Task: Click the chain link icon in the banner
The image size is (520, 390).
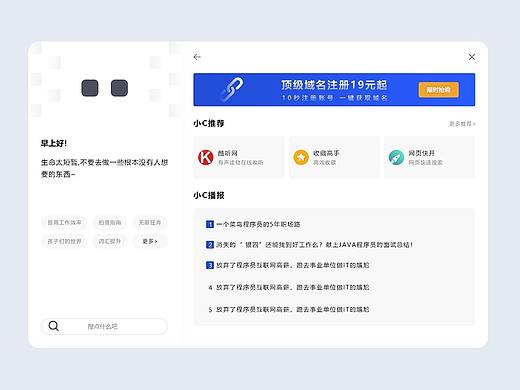Action: tap(232, 89)
